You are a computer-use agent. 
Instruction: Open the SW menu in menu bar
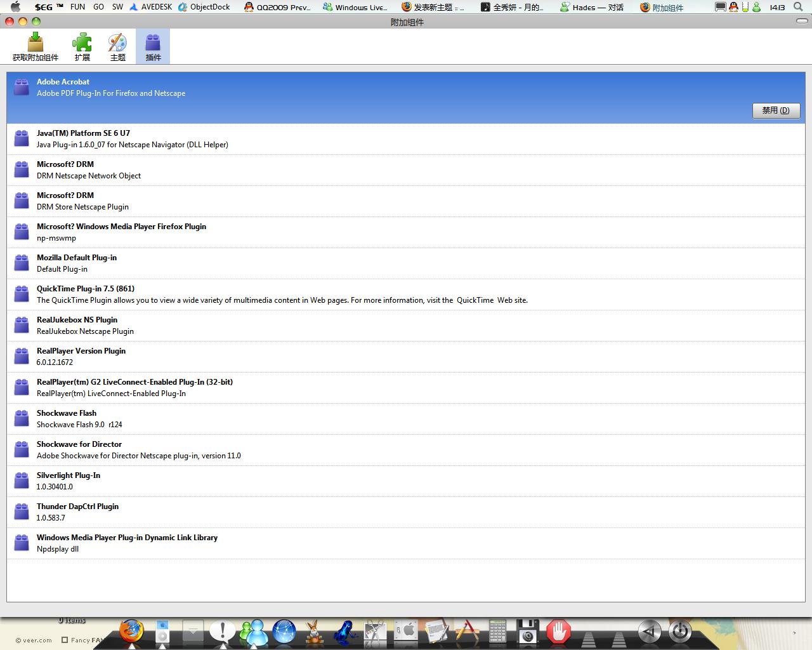[117, 7]
